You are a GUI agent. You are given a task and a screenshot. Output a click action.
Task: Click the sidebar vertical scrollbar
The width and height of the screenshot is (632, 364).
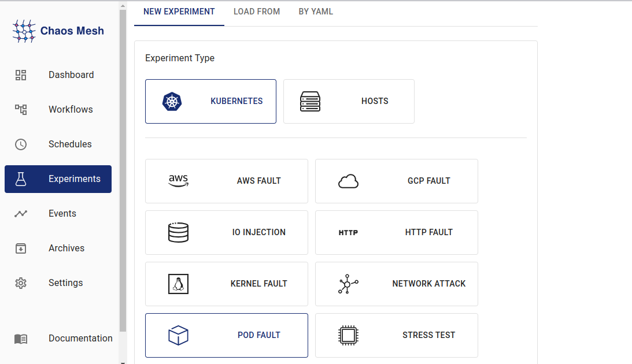click(123, 173)
